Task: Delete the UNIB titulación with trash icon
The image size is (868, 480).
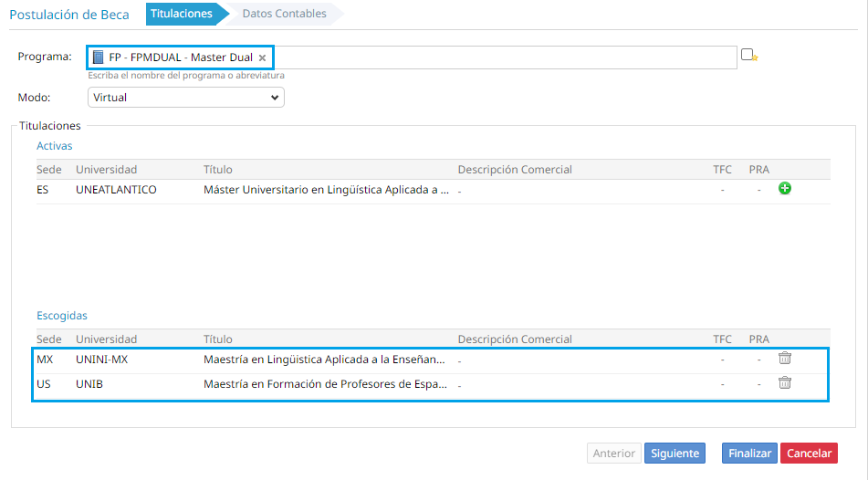Action: tap(784, 383)
